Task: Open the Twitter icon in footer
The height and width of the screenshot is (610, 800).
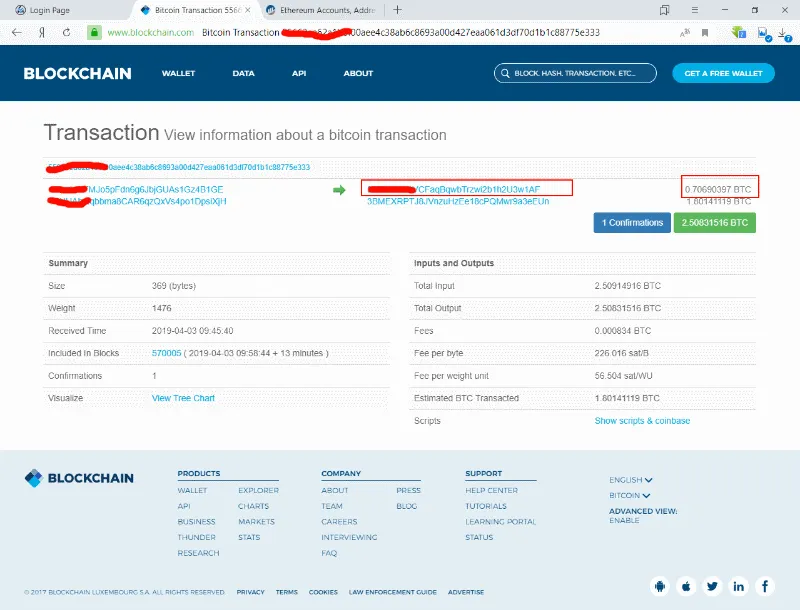Action: (x=712, y=587)
